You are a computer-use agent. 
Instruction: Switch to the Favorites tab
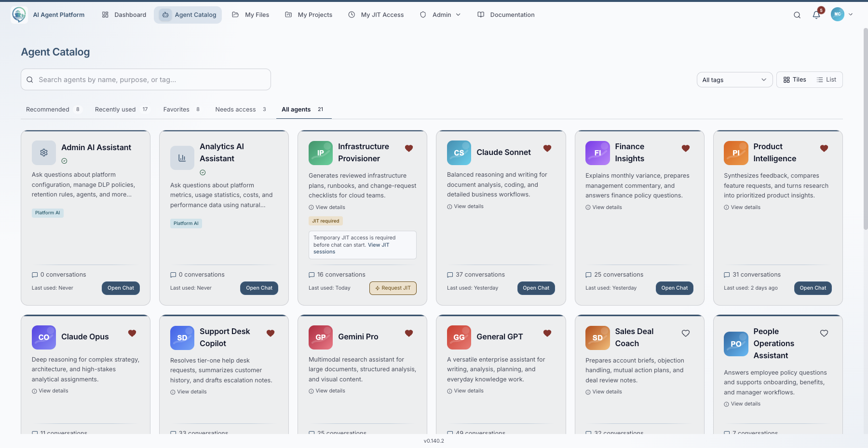coord(181,110)
